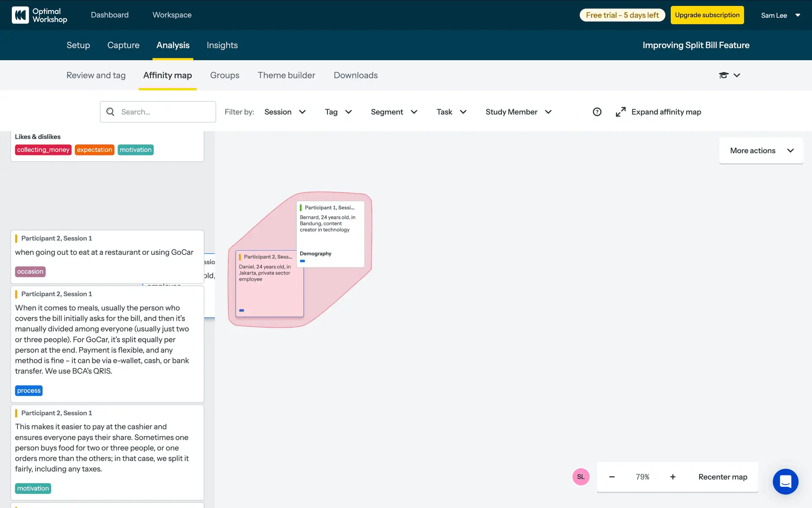Viewport: 812px width, 508px height.
Task: Open the More actions dropdown
Action: 761,151
